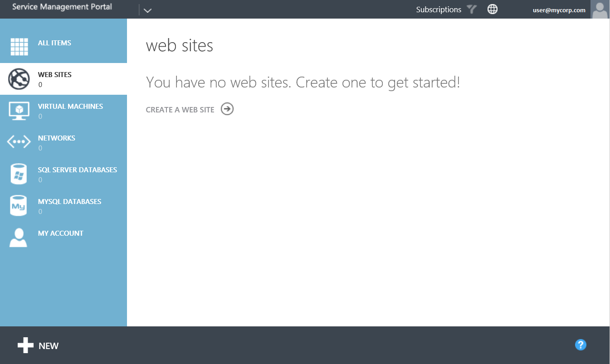
Task: Expand the portal dropdown chevron in header
Action: pos(147,10)
